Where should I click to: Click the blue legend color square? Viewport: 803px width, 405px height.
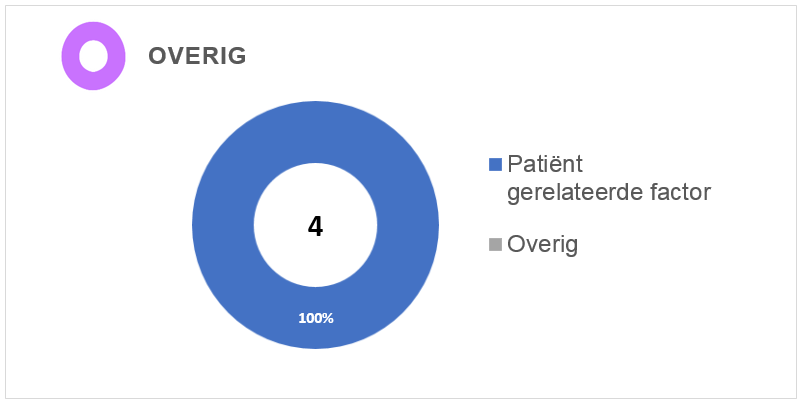[495, 164]
